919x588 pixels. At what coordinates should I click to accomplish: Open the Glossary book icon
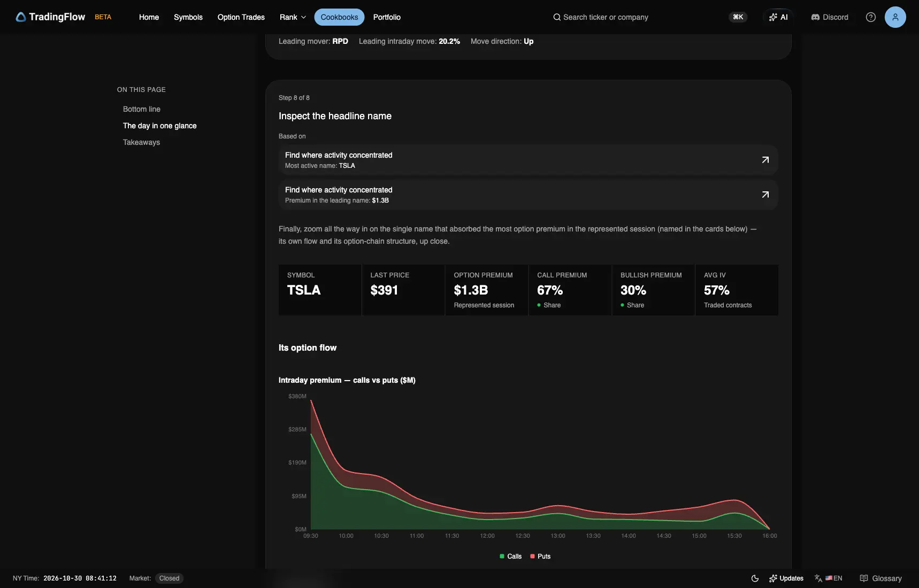[x=864, y=578]
